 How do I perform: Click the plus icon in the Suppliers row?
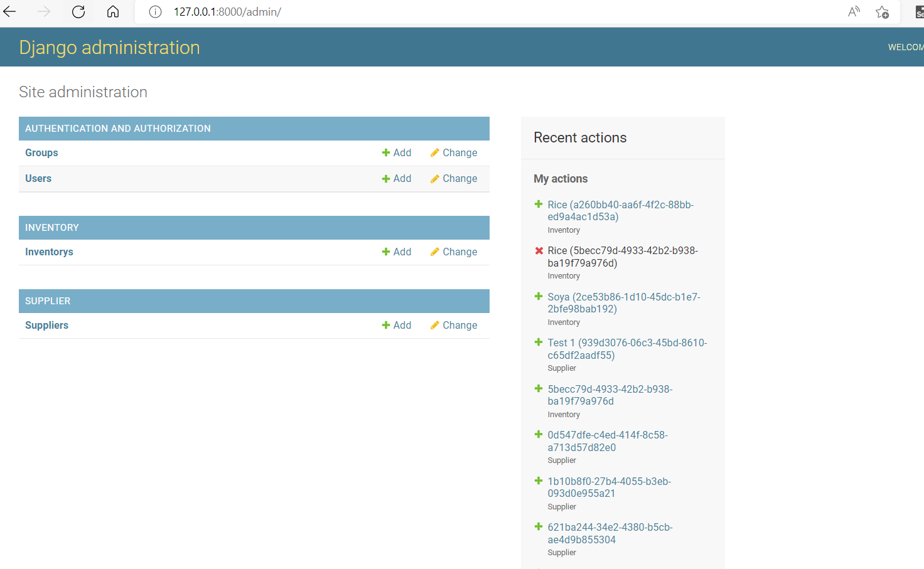(x=386, y=326)
